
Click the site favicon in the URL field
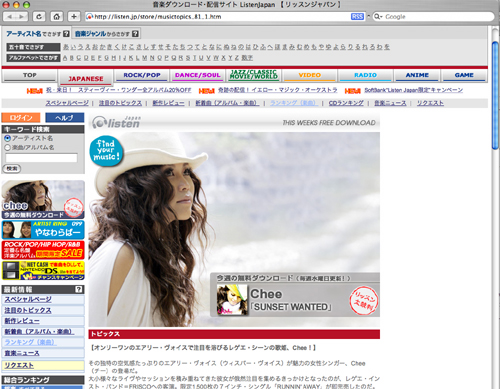pyautogui.click(x=89, y=16)
